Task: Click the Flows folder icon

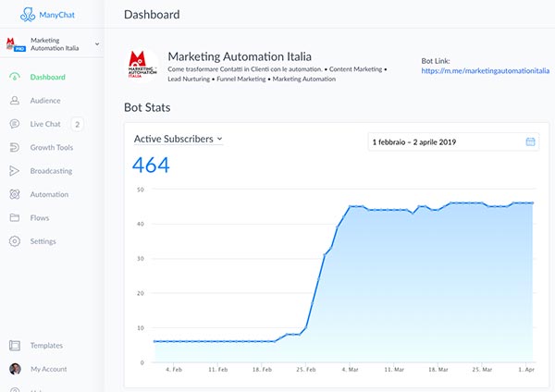Action: coord(15,217)
